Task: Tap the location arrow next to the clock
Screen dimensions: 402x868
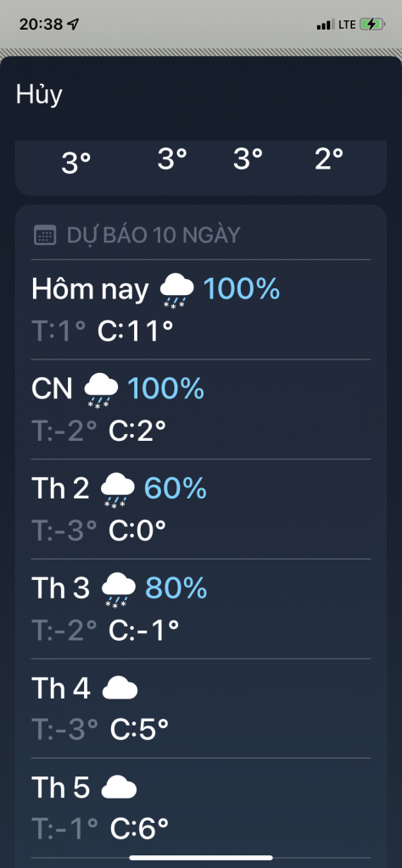Action: click(73, 25)
